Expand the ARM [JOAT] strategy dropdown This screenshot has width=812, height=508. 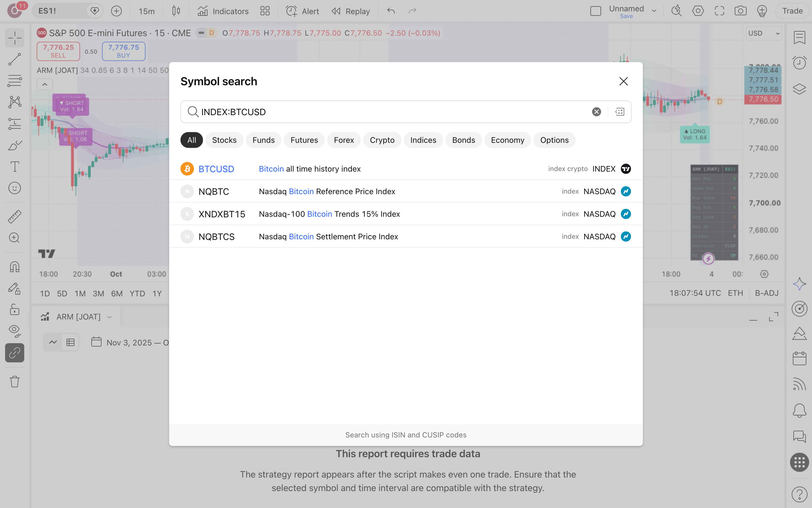point(109,317)
